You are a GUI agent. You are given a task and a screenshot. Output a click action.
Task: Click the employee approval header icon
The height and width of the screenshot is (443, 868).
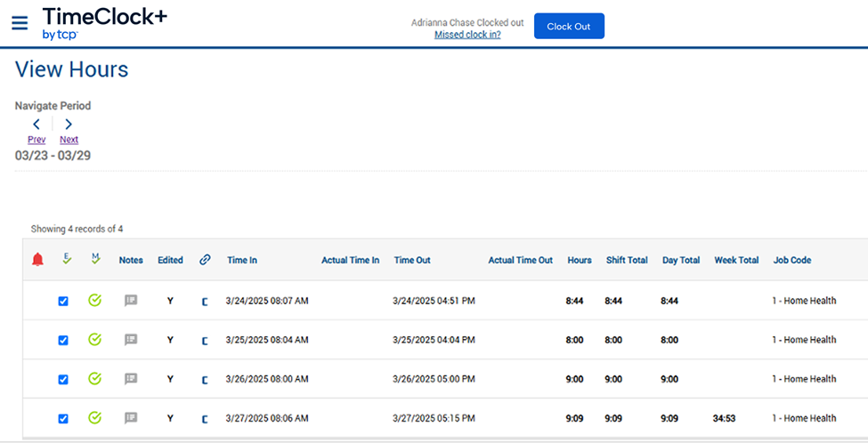pyautogui.click(x=67, y=260)
